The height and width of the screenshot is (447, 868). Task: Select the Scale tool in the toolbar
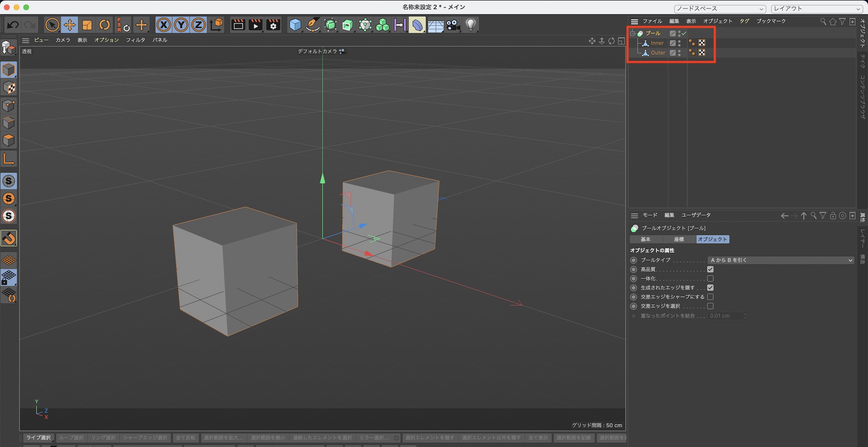[87, 25]
